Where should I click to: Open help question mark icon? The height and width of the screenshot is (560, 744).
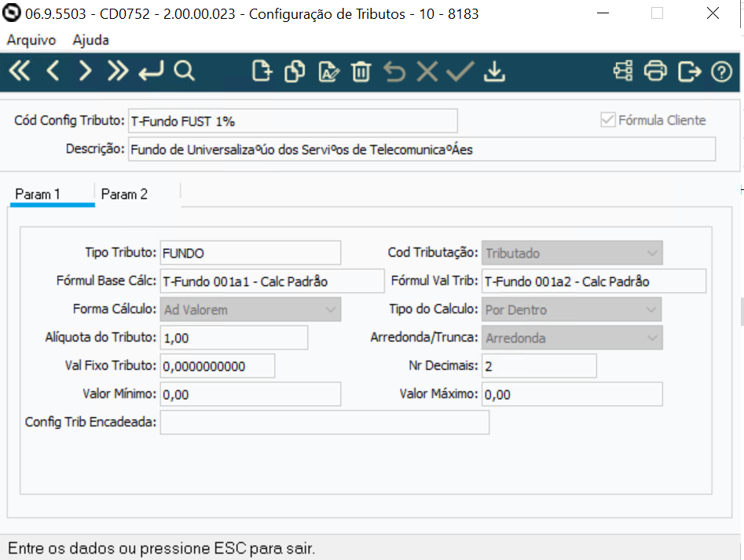point(721,71)
